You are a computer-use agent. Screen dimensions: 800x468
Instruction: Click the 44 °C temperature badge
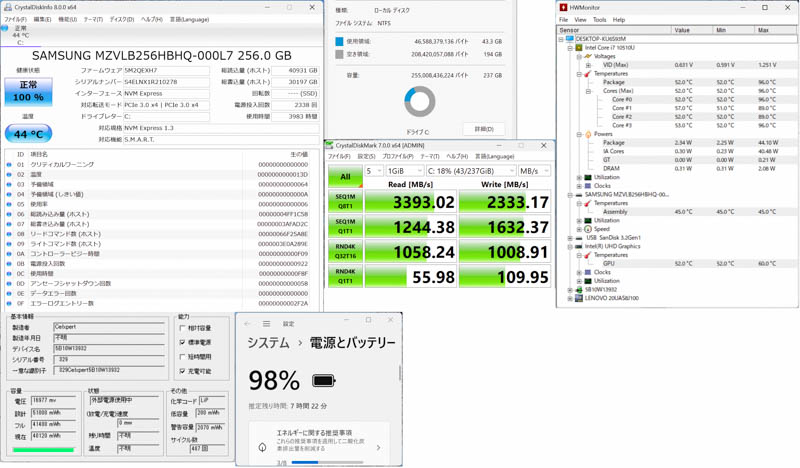click(x=28, y=134)
